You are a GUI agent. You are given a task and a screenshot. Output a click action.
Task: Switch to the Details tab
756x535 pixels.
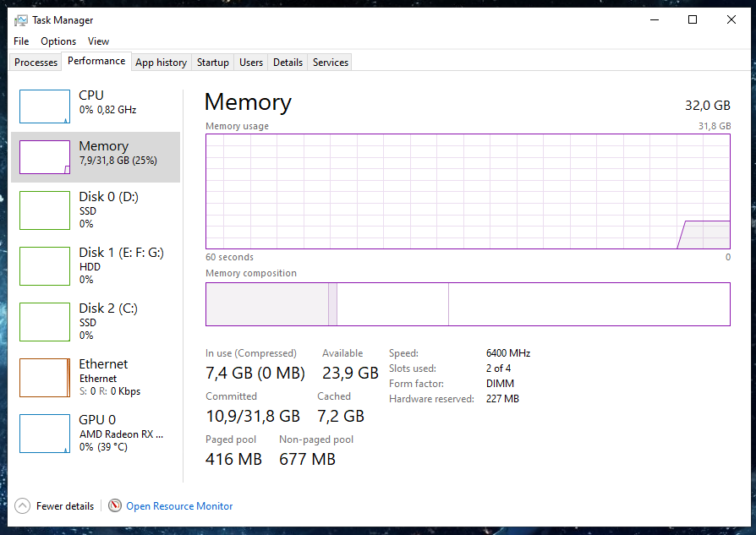pos(288,63)
